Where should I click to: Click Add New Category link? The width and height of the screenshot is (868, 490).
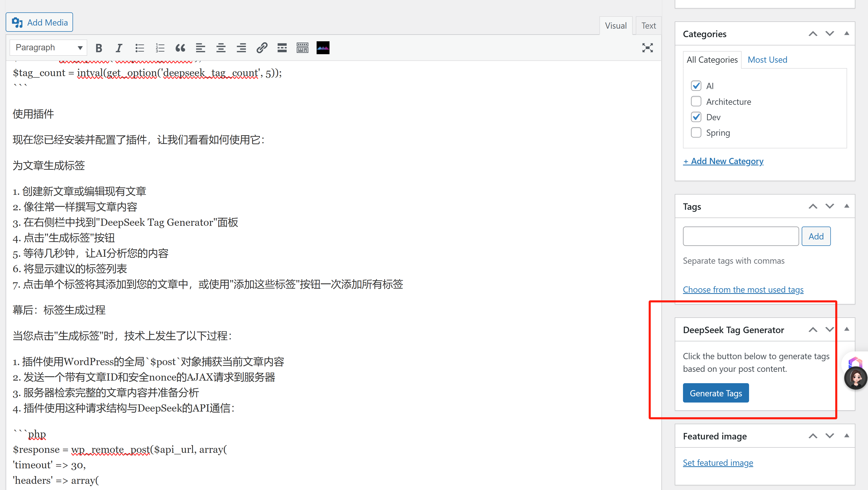tap(723, 161)
